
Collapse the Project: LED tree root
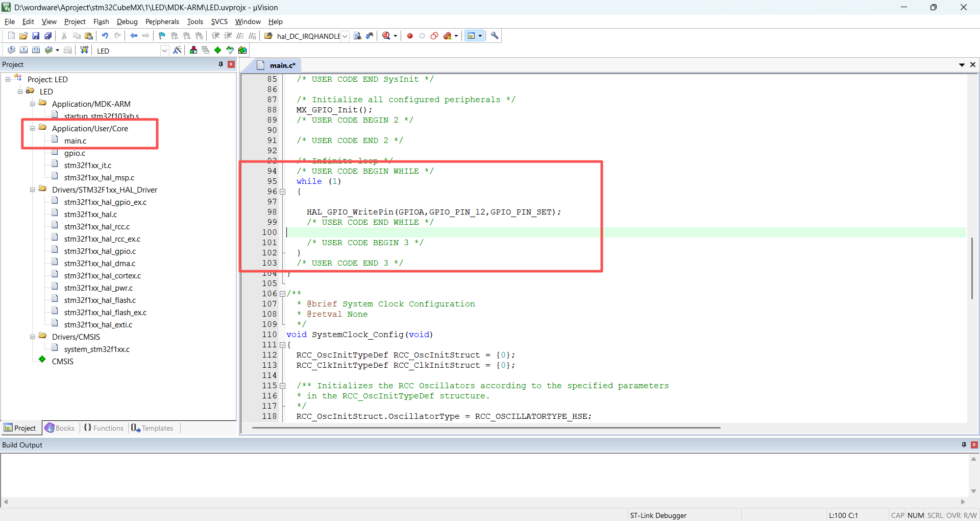click(x=8, y=79)
